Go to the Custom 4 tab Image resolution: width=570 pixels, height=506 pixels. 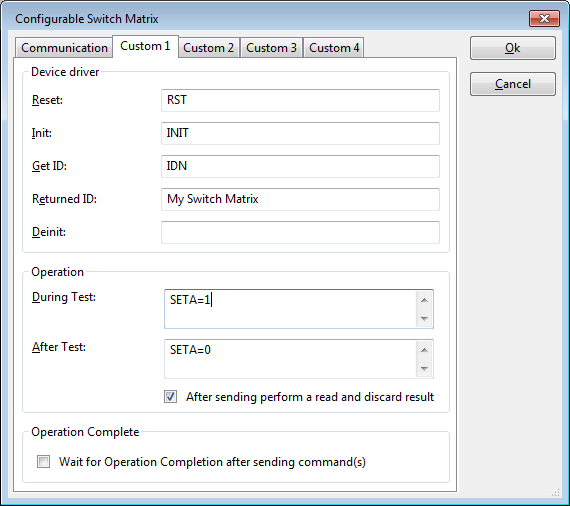click(x=334, y=48)
